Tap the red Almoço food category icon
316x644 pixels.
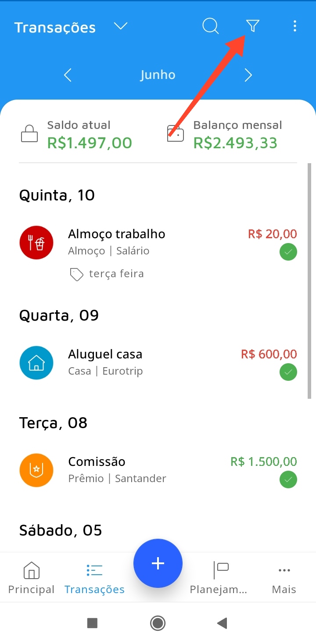36,243
